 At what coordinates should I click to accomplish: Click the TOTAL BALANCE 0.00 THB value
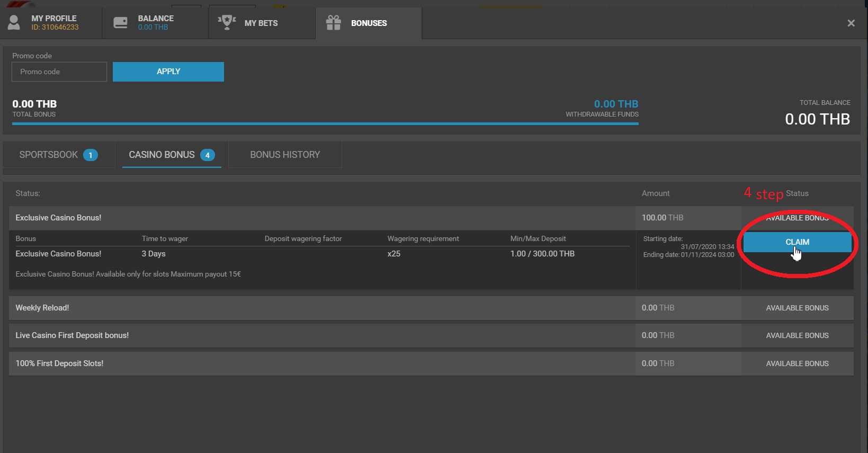817,119
